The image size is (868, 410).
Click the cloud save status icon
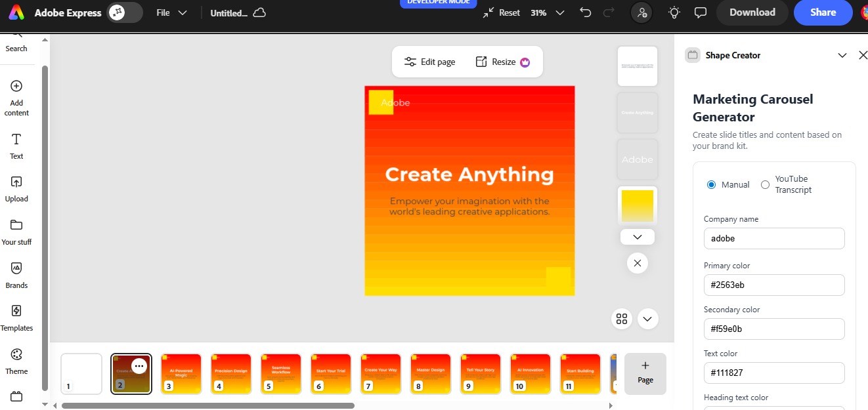[x=260, y=12]
